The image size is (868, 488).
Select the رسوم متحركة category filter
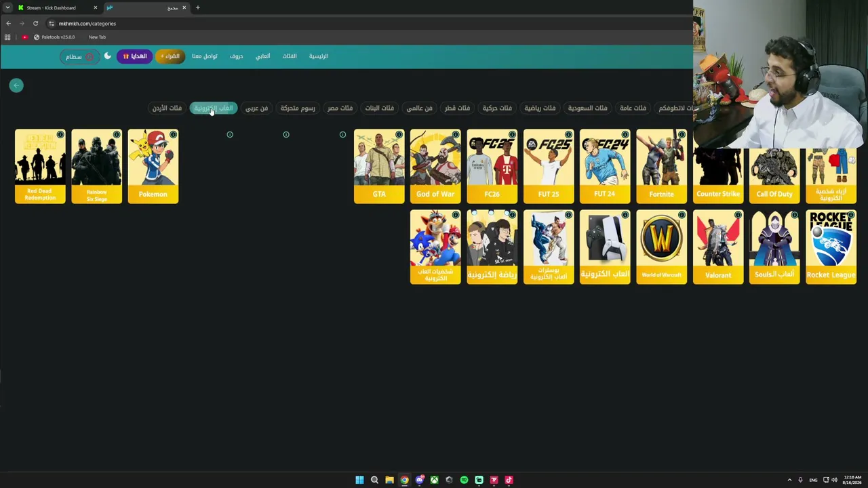click(298, 108)
